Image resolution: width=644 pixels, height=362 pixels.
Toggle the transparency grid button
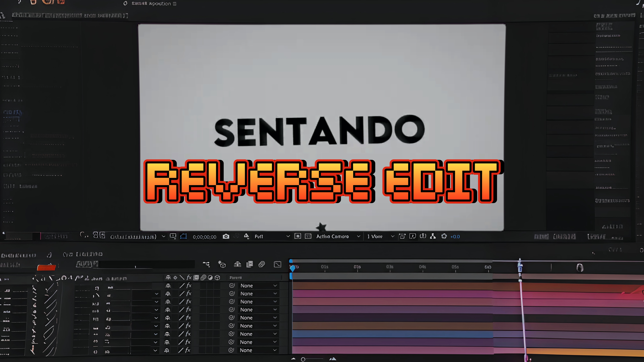coord(308,236)
